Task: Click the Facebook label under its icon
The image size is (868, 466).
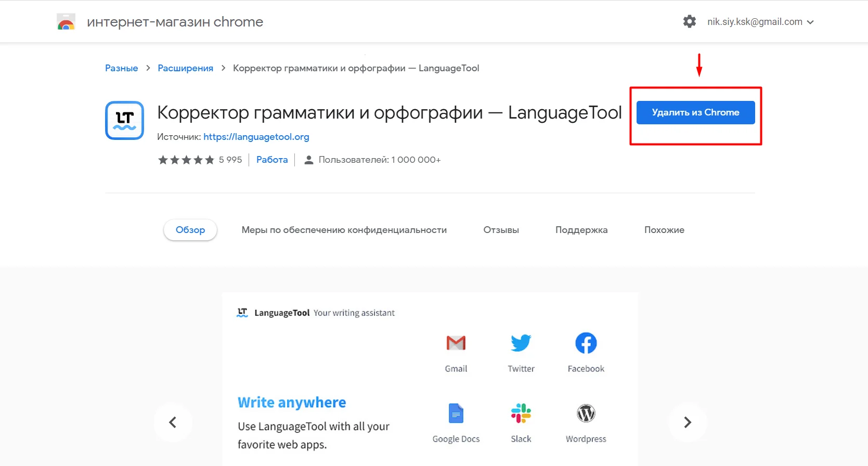Action: (x=586, y=369)
